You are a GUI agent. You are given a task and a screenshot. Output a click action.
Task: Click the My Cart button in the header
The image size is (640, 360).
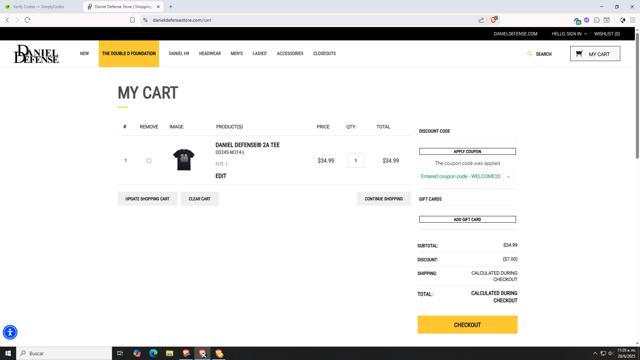595,53
